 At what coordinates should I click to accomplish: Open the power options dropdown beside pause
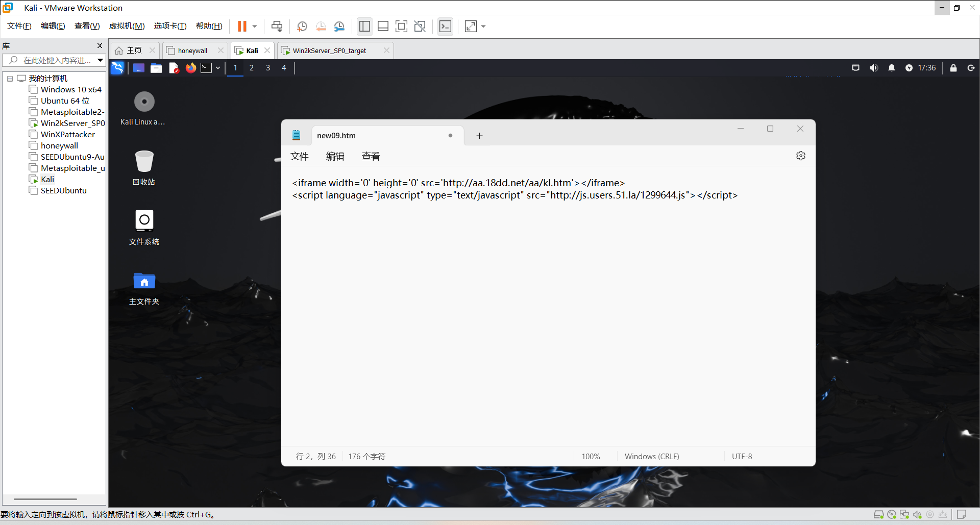(x=255, y=26)
